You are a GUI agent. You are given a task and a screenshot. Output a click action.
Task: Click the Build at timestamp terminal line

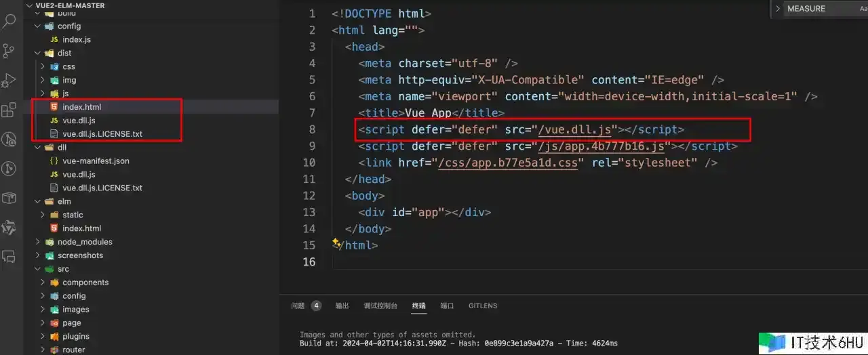click(458, 343)
